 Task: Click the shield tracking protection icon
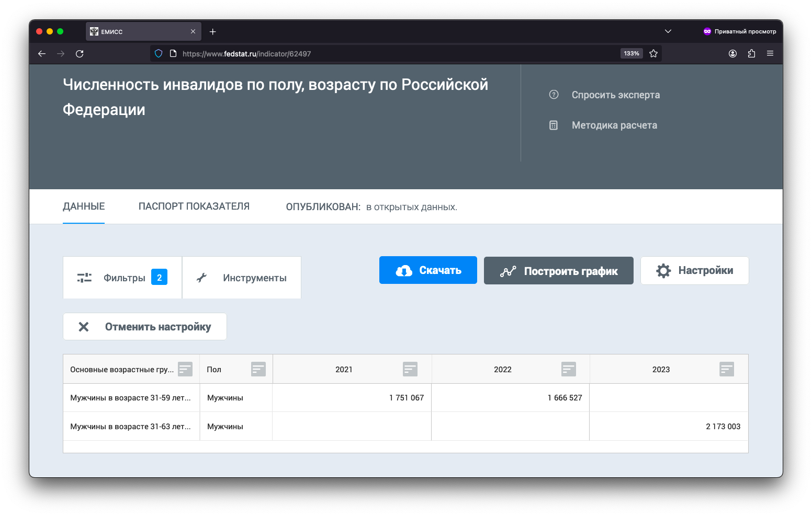159,53
